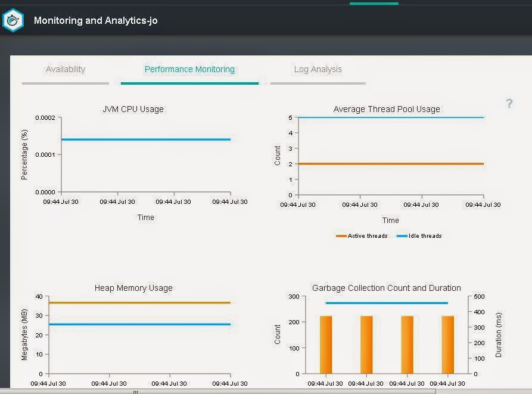
Task: Toggle Idle threads legend entry
Action: click(419, 236)
